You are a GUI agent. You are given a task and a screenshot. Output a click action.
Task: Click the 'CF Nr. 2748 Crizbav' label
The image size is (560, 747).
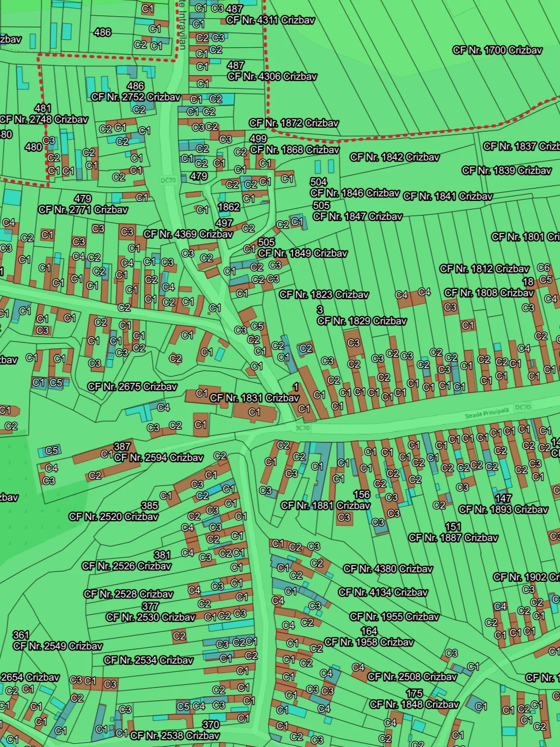point(44,119)
